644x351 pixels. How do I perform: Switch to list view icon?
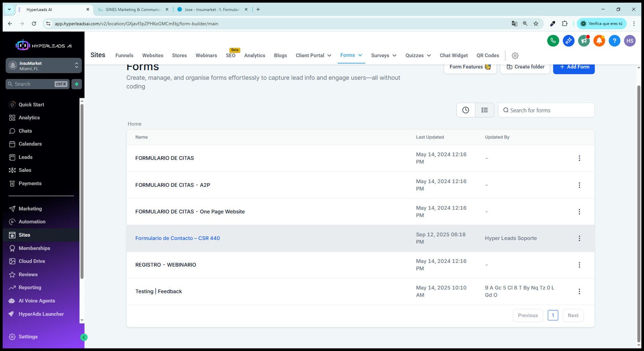click(485, 110)
